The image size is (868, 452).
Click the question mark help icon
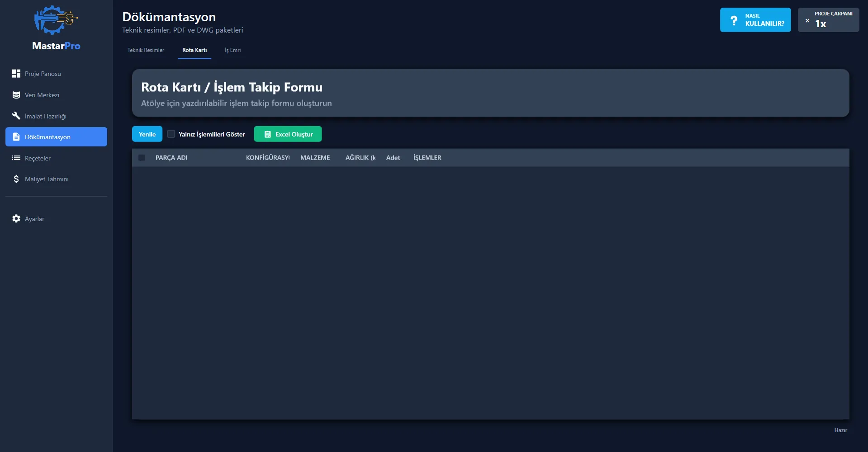click(734, 20)
